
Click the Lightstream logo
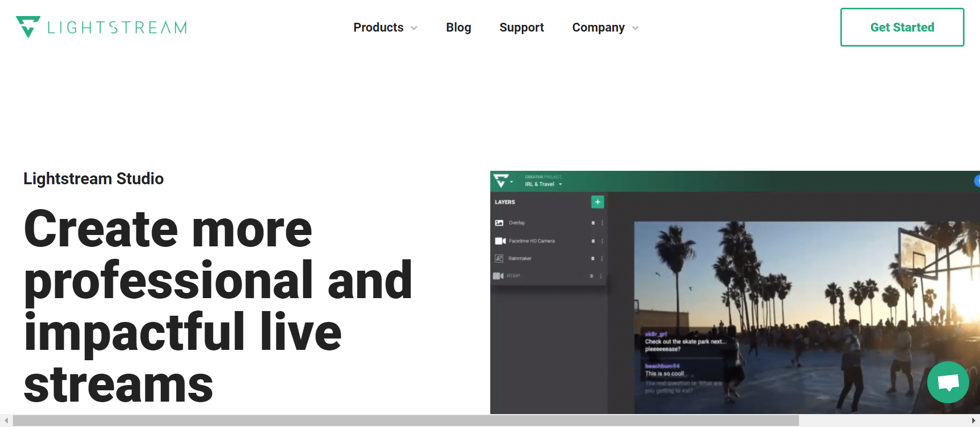(x=101, y=27)
